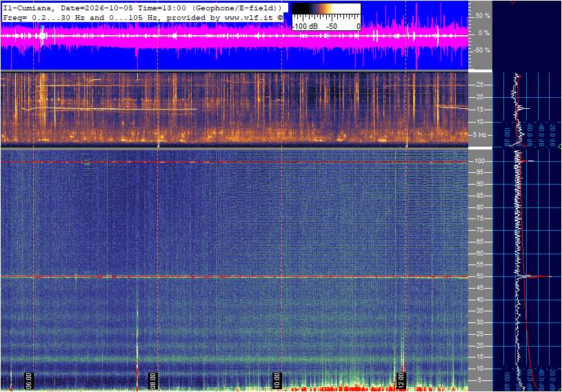Click the 06:00 time marker label
The height and width of the screenshot is (392, 562).
coord(29,381)
